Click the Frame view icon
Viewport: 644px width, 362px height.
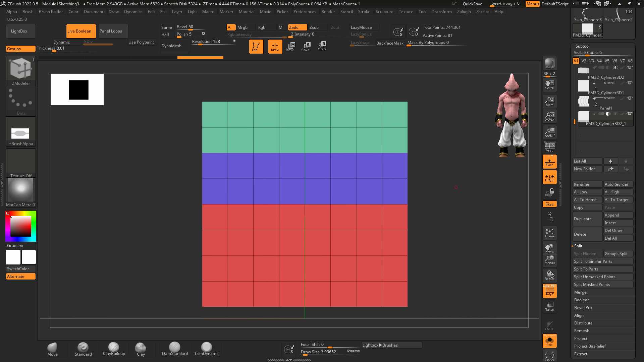pos(549,233)
